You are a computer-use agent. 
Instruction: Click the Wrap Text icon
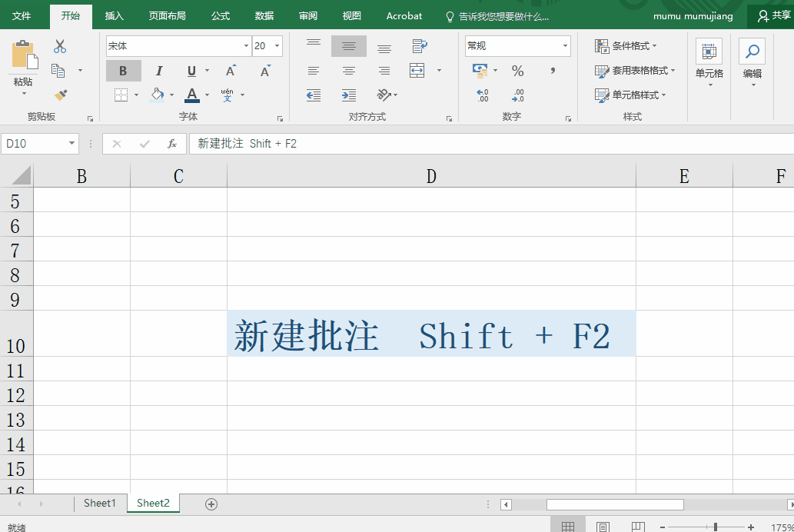click(x=420, y=46)
